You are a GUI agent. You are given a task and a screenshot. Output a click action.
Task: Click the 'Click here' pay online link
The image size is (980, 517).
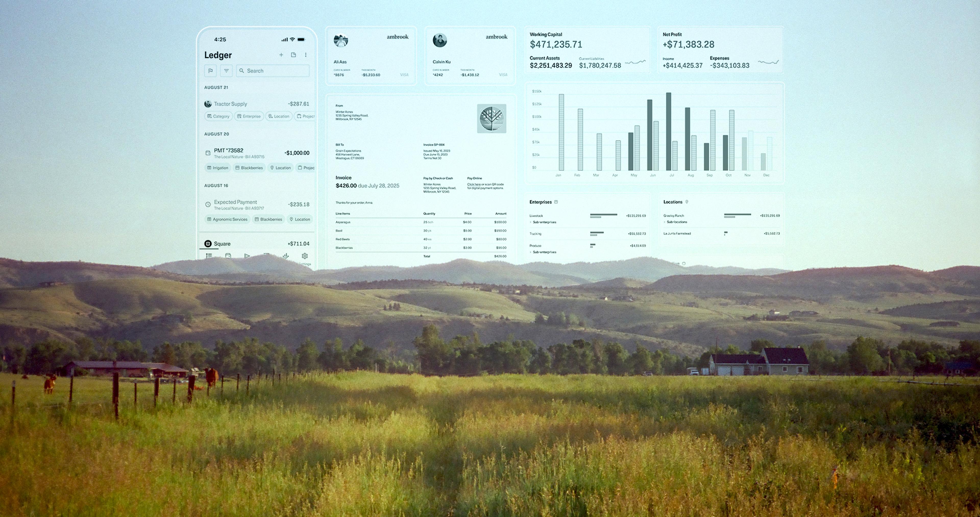(x=474, y=185)
